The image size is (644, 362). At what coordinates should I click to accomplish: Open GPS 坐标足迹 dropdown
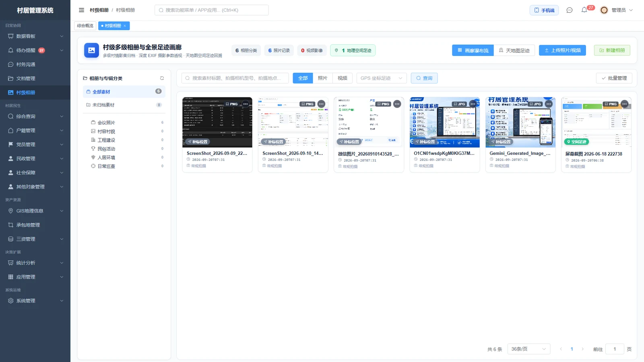pos(381,78)
